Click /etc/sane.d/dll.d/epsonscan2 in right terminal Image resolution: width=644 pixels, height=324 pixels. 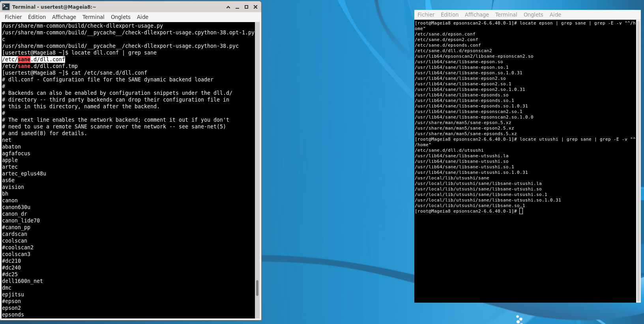[x=453, y=51]
